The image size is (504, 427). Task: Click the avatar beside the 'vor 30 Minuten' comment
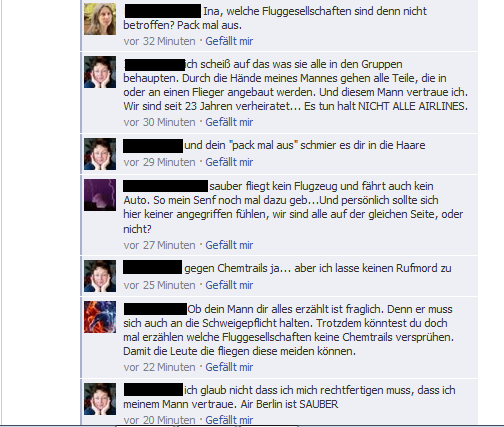tap(100, 72)
